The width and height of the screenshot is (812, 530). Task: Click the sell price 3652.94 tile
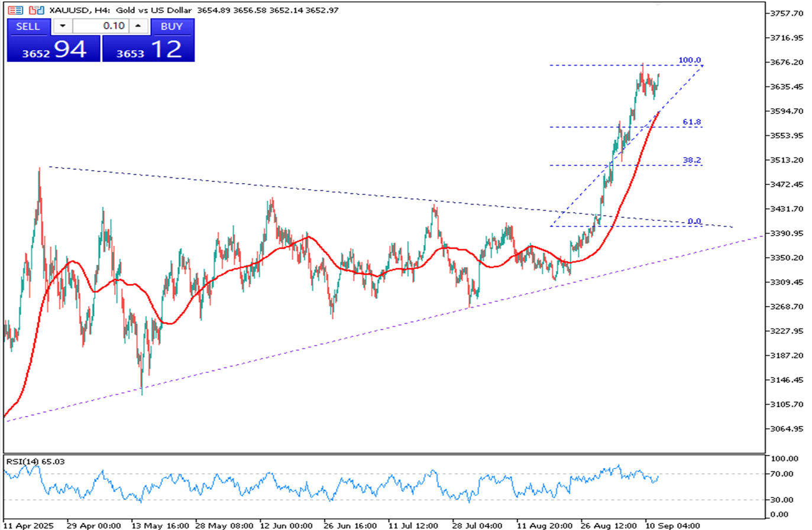(54, 50)
